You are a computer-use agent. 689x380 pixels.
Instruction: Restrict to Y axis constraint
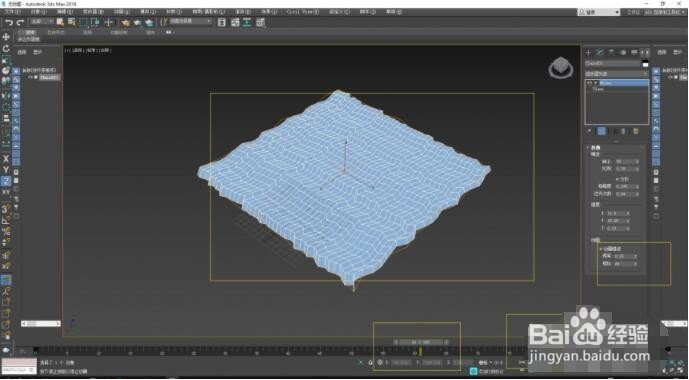click(6, 170)
